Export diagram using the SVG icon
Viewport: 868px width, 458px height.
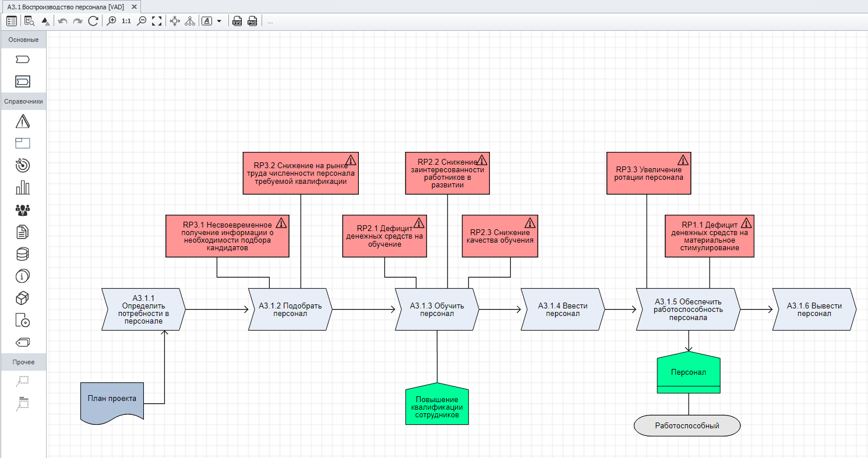(237, 21)
